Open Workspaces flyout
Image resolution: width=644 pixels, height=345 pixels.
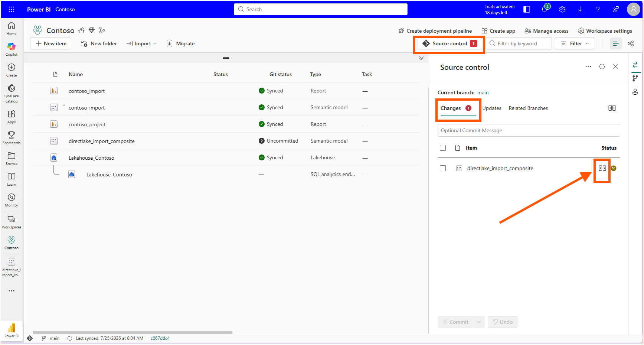[x=12, y=222]
